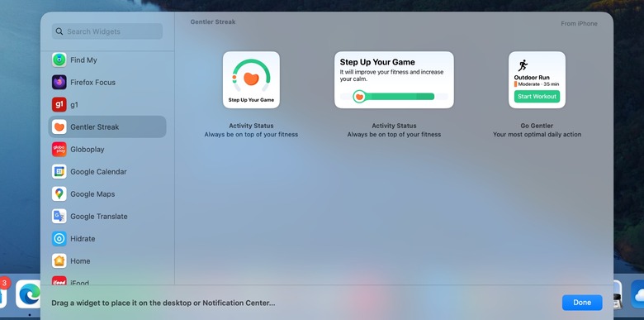644x320 pixels.
Task: Click the iFood app icon
Action: coord(59,280)
